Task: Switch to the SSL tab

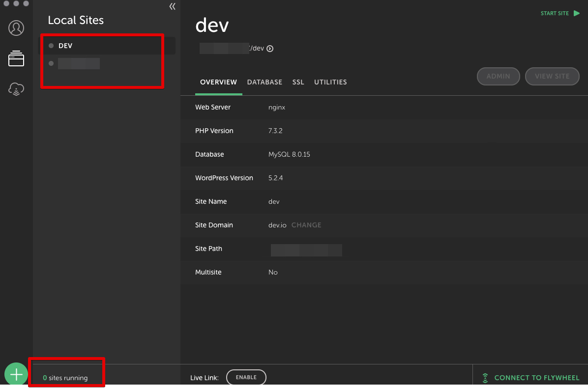Action: coord(298,82)
